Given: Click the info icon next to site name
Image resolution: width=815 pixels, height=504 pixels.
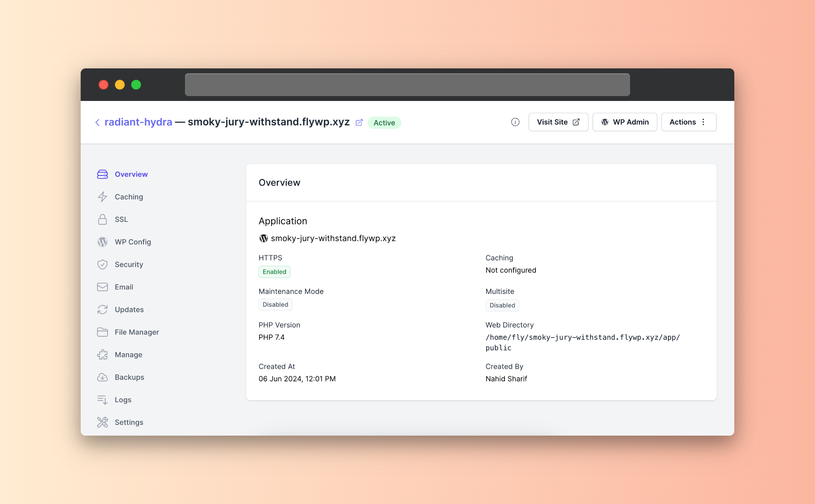Looking at the screenshot, I should coord(515,122).
